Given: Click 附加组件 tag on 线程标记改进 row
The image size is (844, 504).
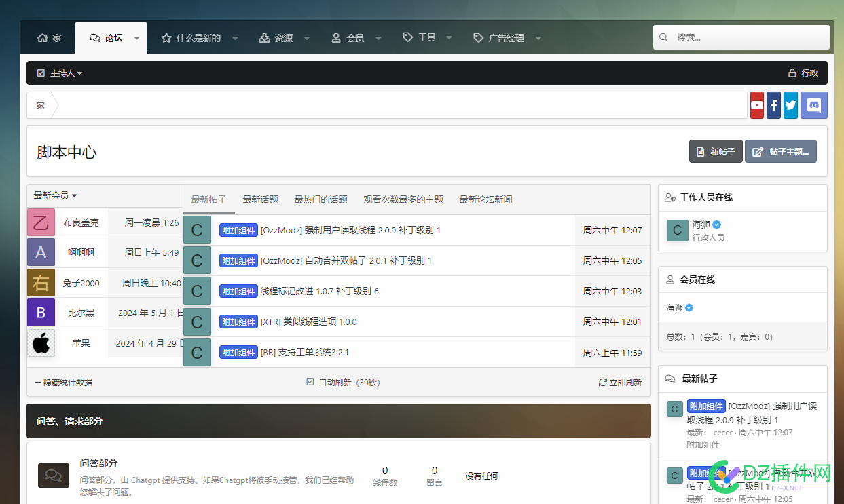Looking at the screenshot, I should click(238, 291).
